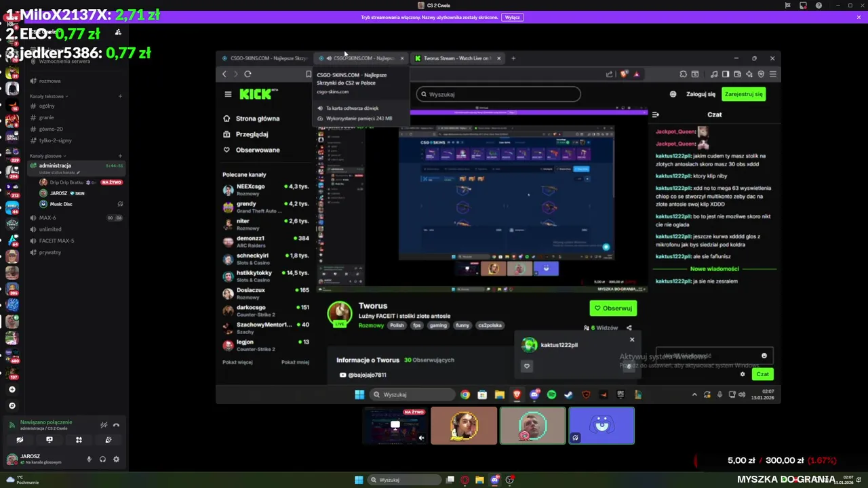
Task: Select the Tworus Stream browser tab
Action: 458,58
